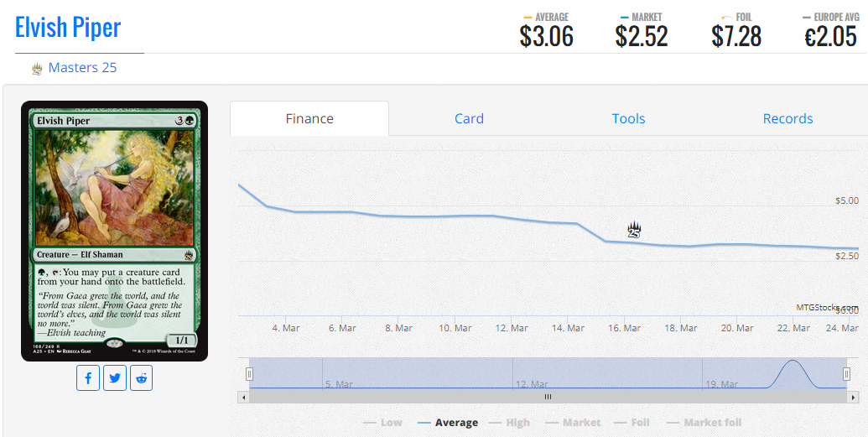
Task: Select the Finance tab
Action: (309, 118)
